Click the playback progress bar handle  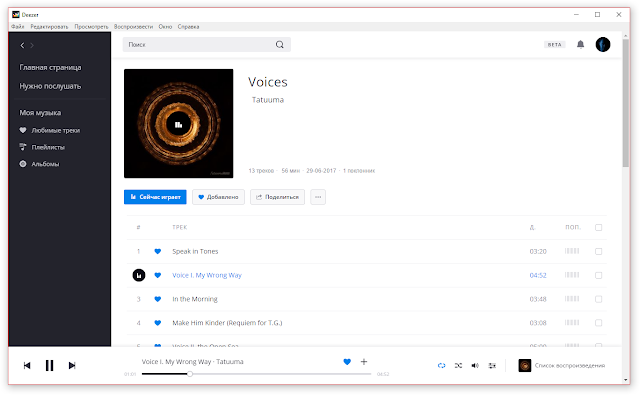tap(190, 374)
